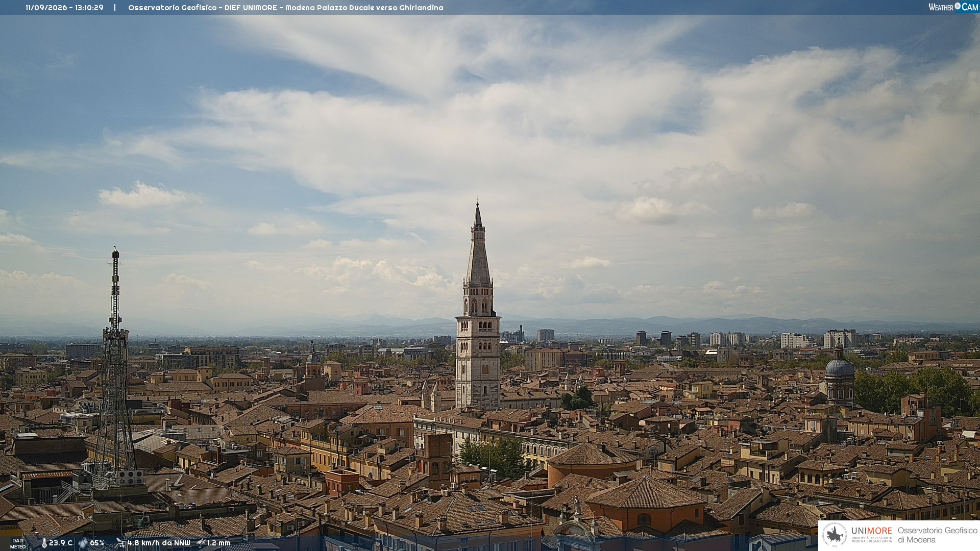This screenshot has height=551, width=980.
Task: Click the Modena Palazzo Ducale verso Ghirlandina caption
Action: 364,8
